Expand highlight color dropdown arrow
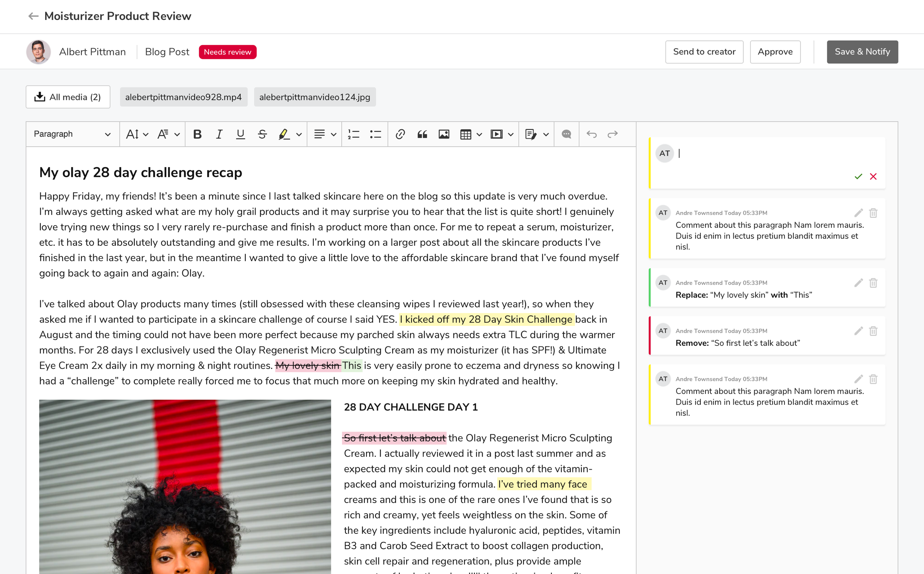 point(299,135)
